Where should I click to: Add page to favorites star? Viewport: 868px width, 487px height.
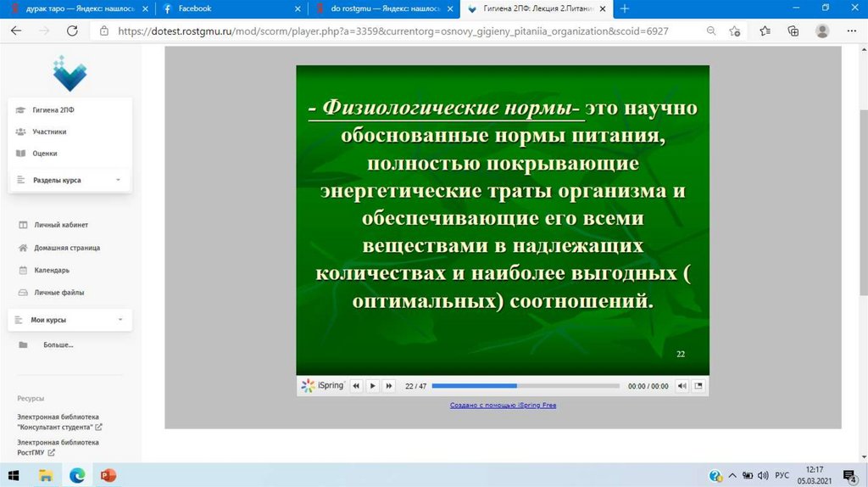[735, 31]
